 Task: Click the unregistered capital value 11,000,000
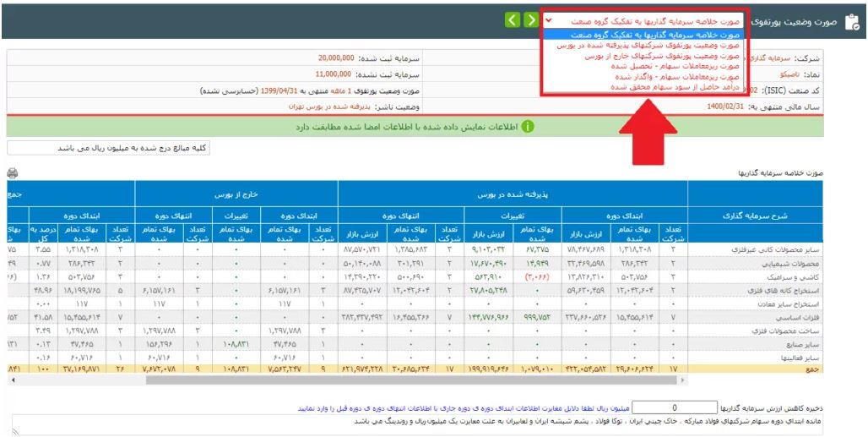click(x=334, y=74)
